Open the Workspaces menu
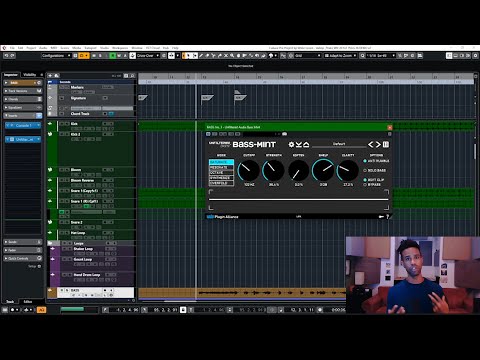 120,48
